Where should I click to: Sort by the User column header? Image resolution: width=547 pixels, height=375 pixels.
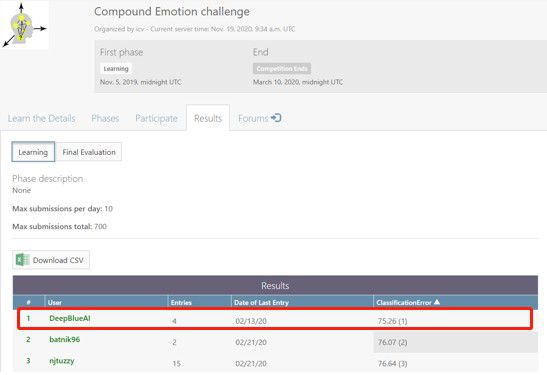[55, 302]
